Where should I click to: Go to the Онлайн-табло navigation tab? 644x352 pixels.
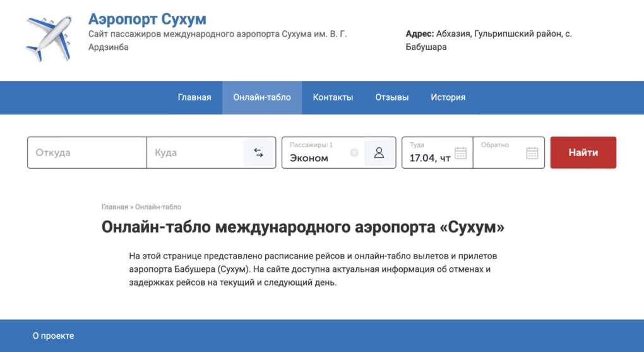262,97
